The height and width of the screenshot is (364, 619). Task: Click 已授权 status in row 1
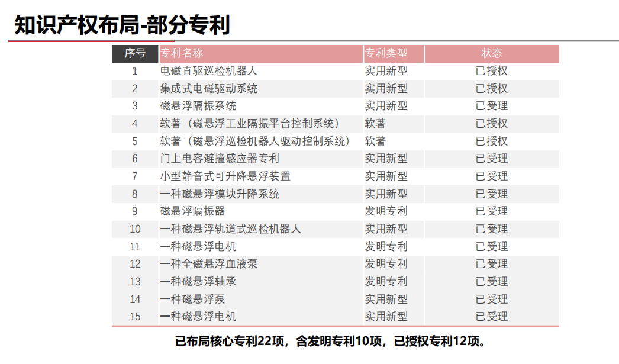pos(492,71)
